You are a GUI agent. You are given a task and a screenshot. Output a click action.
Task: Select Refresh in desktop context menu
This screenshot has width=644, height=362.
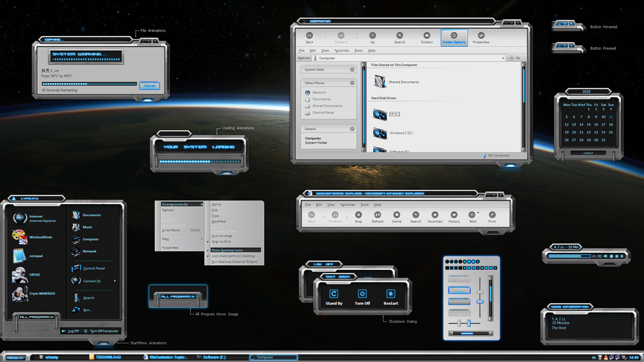[x=168, y=210]
